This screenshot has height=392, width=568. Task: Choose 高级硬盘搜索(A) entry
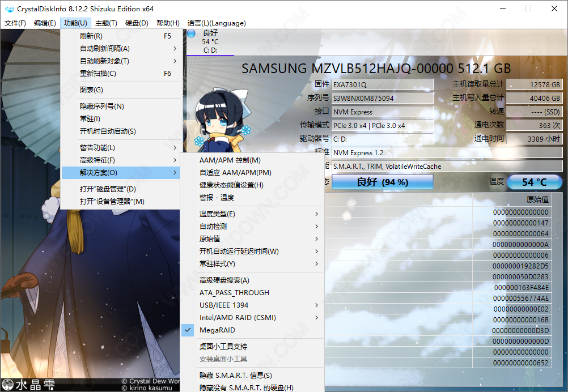tap(252, 280)
